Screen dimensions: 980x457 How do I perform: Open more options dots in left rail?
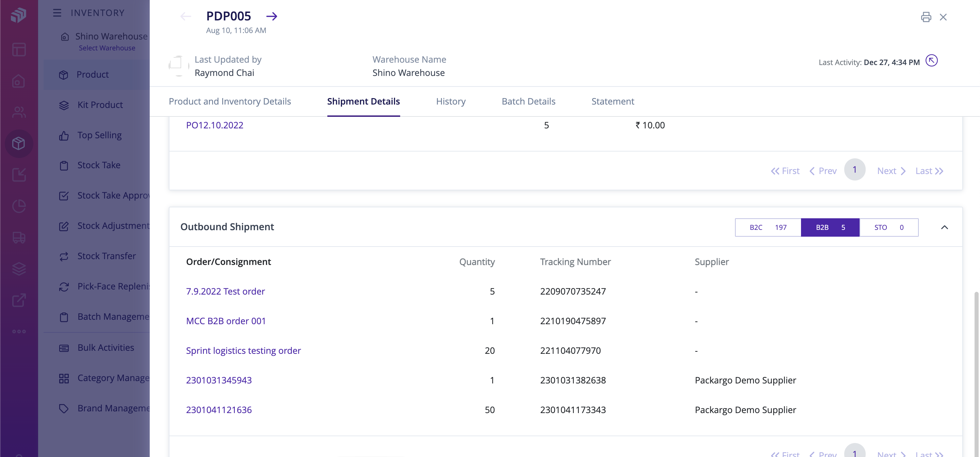[x=19, y=331]
